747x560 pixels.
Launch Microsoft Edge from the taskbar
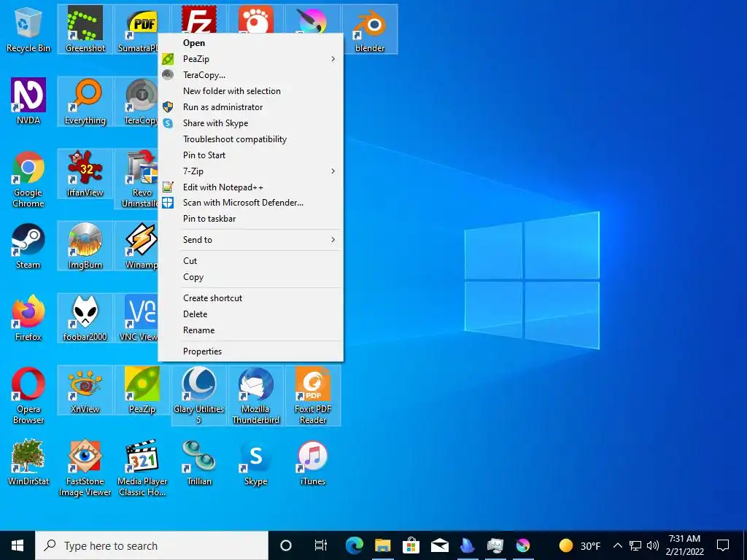click(355, 545)
